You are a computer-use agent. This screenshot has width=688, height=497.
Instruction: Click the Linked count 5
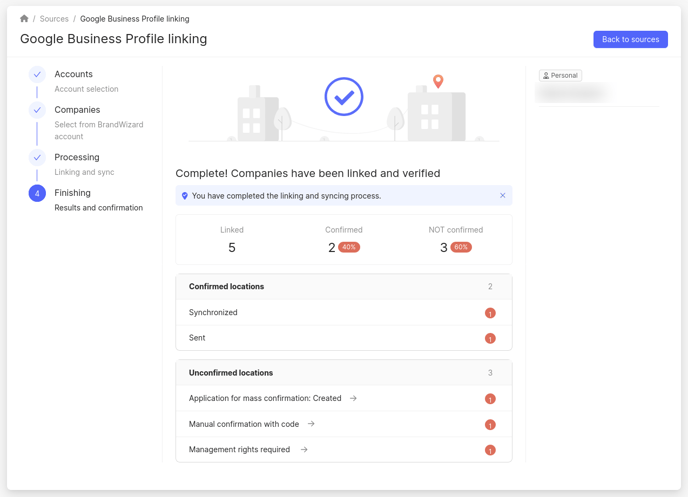click(232, 248)
